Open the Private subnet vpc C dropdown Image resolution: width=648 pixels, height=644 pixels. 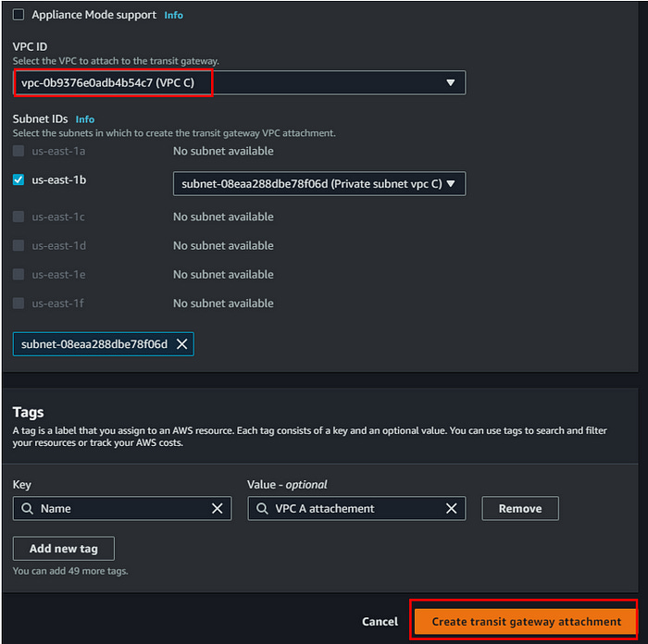coord(319,184)
